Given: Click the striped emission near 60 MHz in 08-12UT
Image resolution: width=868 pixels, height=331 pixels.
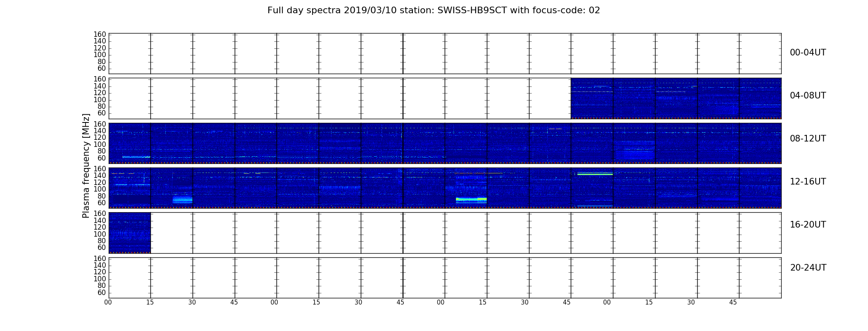Looking at the screenshot, I should click(x=136, y=157).
